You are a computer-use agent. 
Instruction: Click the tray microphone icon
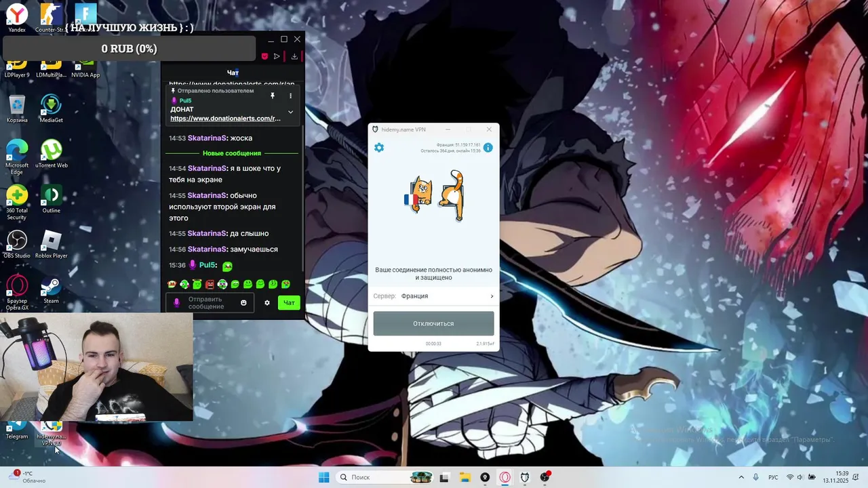point(756,477)
